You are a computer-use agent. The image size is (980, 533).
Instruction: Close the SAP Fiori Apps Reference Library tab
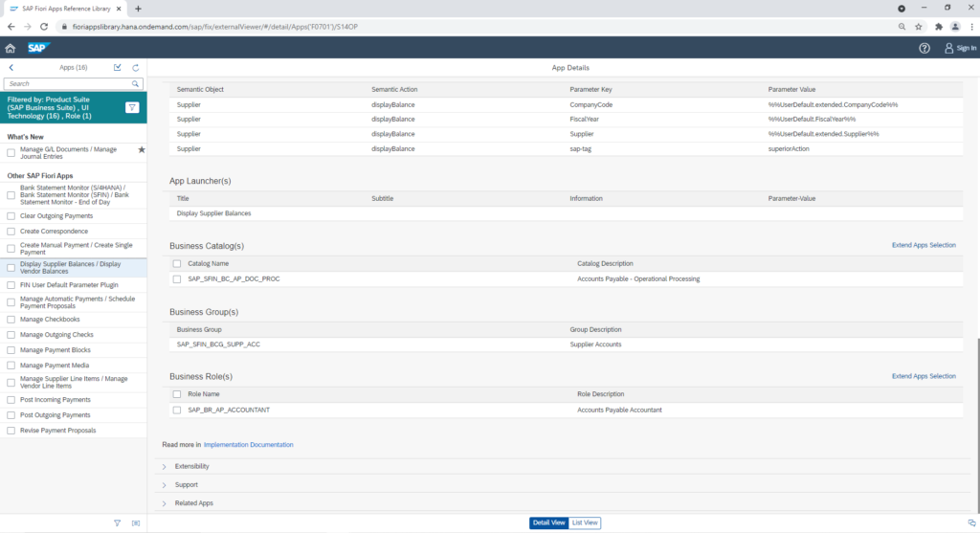[119, 9]
